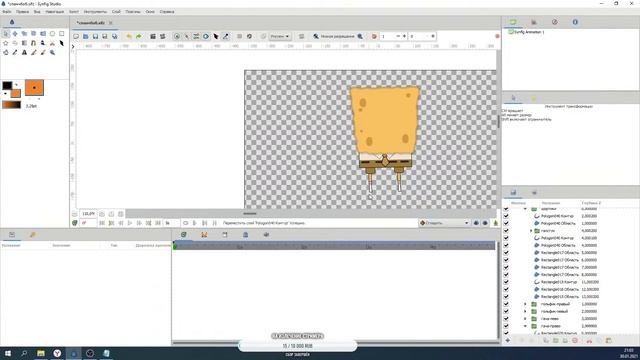
Task: Switch to the Layers panel tab
Action: (x=513, y=192)
